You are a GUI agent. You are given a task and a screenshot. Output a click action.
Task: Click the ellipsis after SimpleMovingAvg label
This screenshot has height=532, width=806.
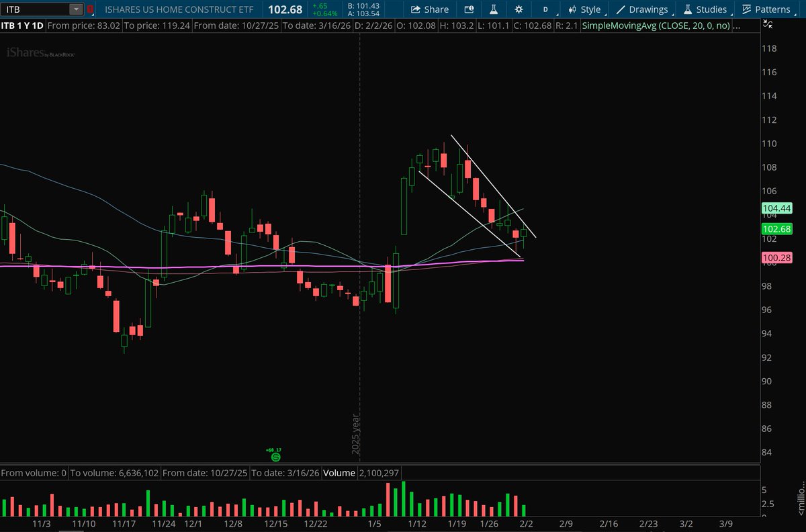point(736,27)
